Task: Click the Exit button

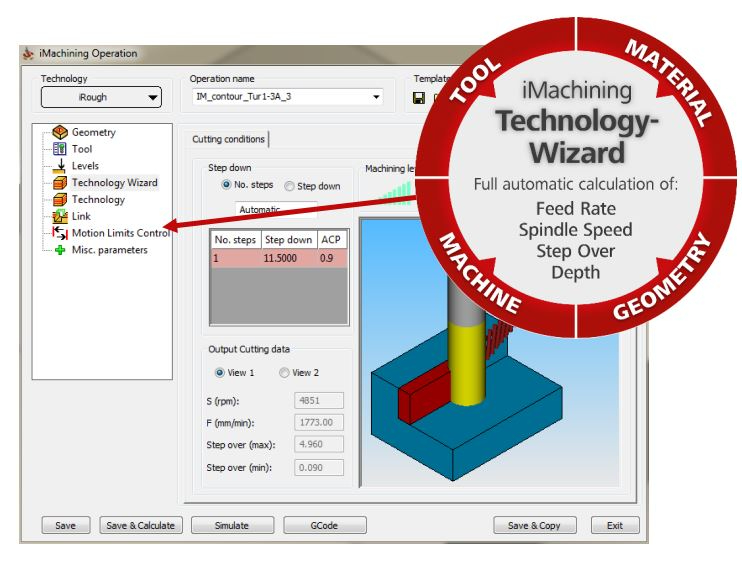Action: [615, 525]
